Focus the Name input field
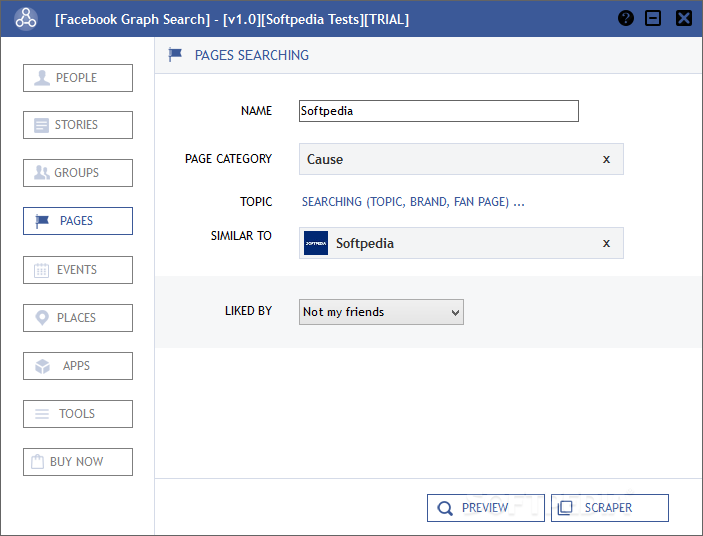The width and height of the screenshot is (703, 536). pyautogui.click(x=439, y=111)
